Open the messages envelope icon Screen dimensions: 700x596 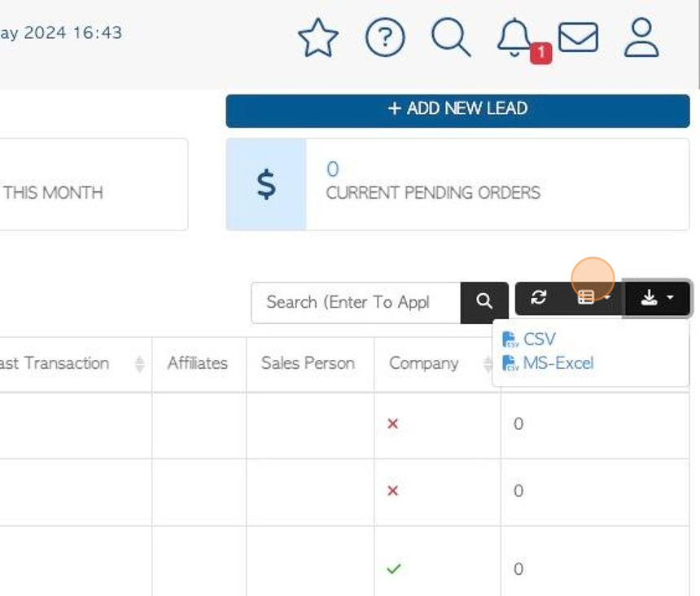(x=578, y=37)
